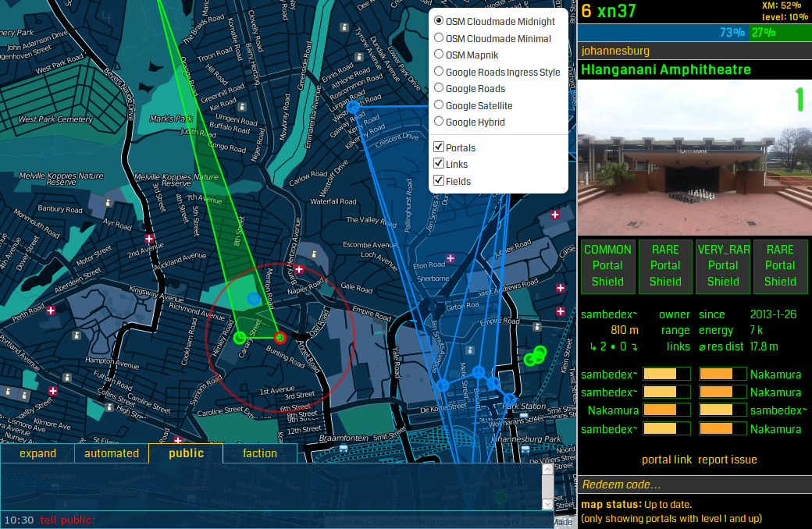The image size is (812, 529).
Task: Click the chat scrollbar down arrow
Action: pos(547,504)
